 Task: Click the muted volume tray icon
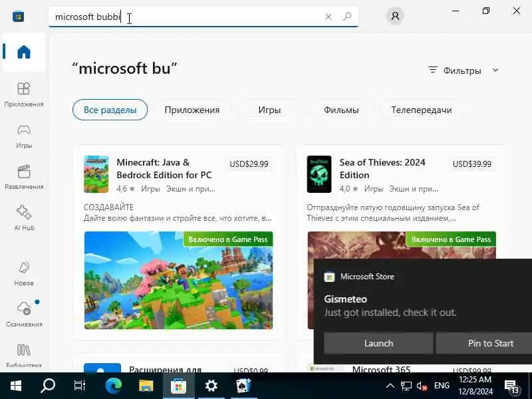(x=422, y=386)
